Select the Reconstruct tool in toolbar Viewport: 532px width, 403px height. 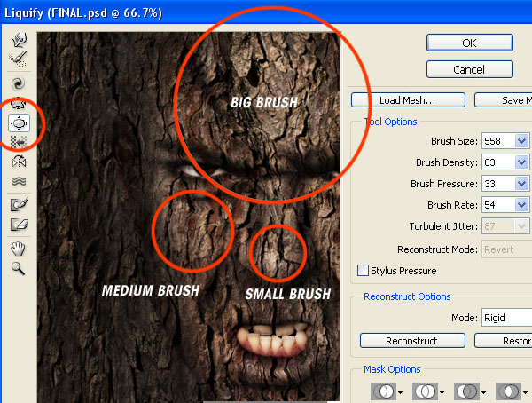[x=17, y=58]
